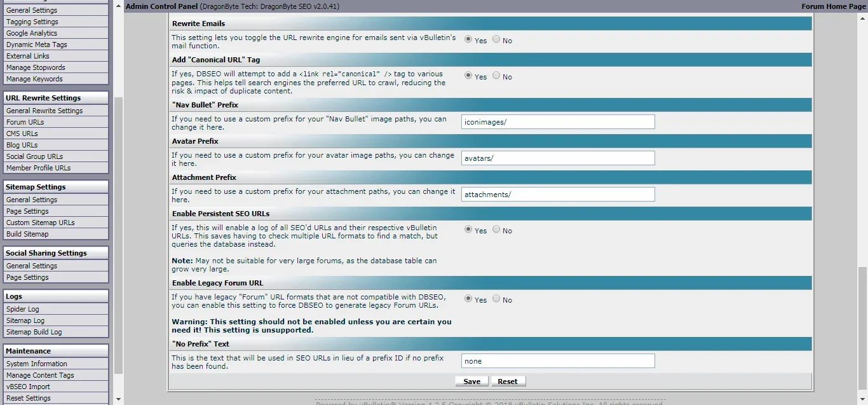Click the Nav Bullet Prefix input field

click(558, 122)
